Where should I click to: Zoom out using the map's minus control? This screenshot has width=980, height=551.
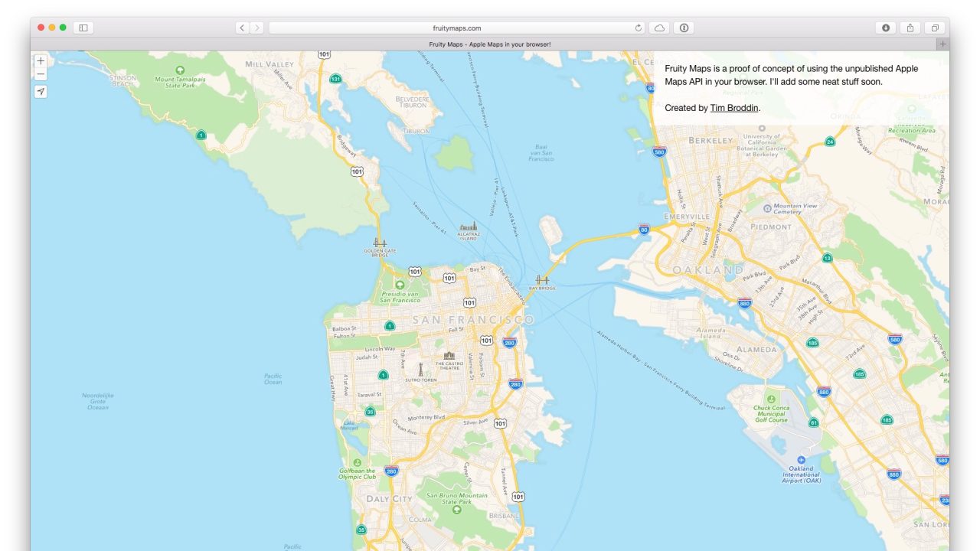tap(40, 74)
